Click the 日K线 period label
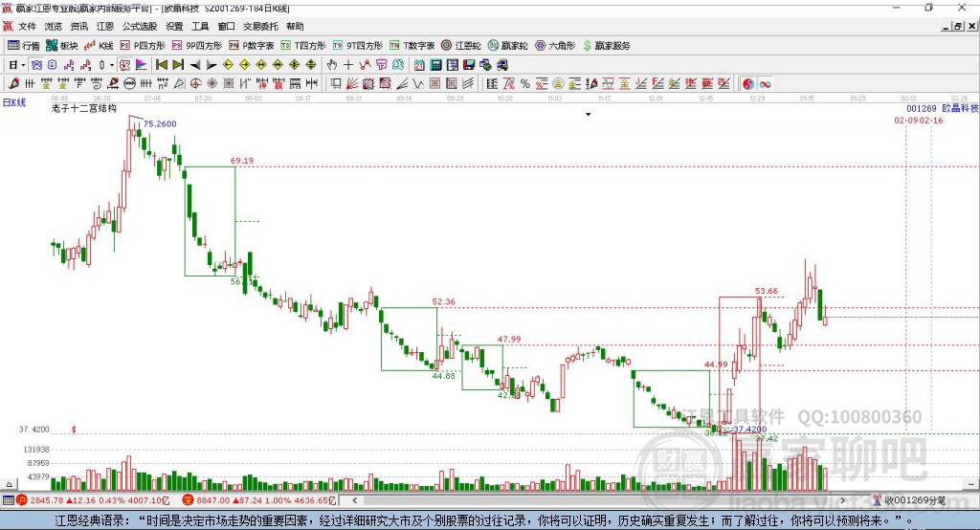The width and height of the screenshot is (980, 530). tap(14, 102)
